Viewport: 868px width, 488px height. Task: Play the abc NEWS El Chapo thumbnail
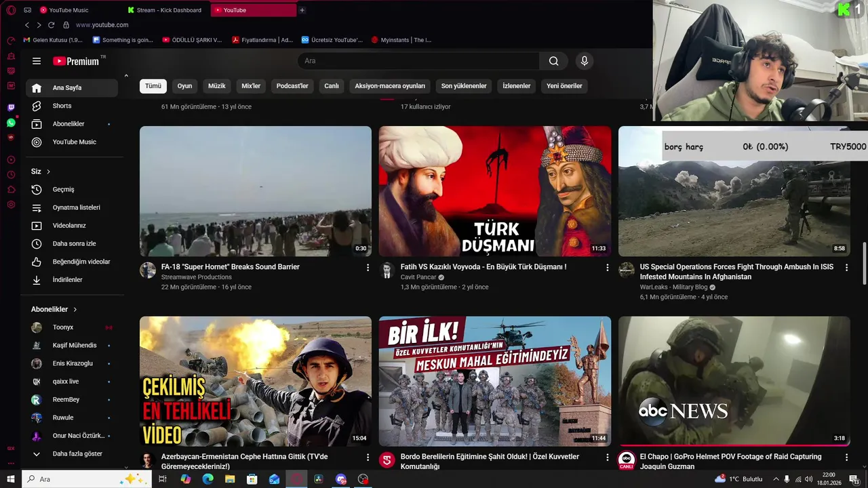coord(734,382)
